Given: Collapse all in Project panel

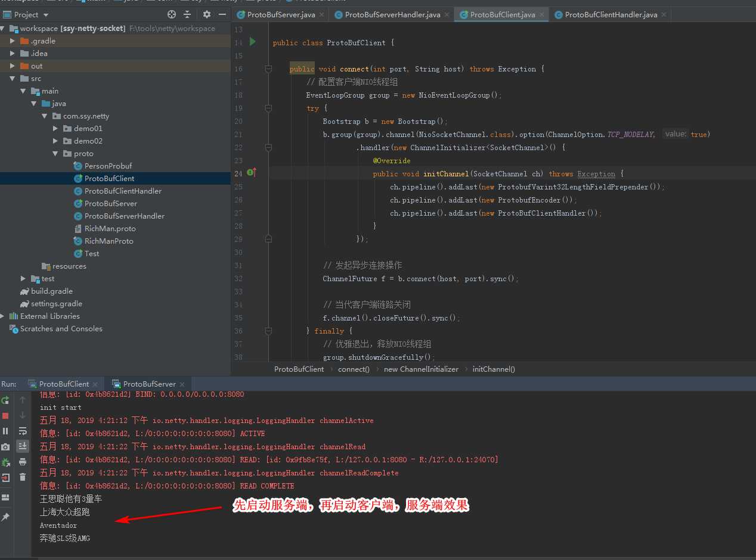Looking at the screenshot, I should tap(187, 14).
